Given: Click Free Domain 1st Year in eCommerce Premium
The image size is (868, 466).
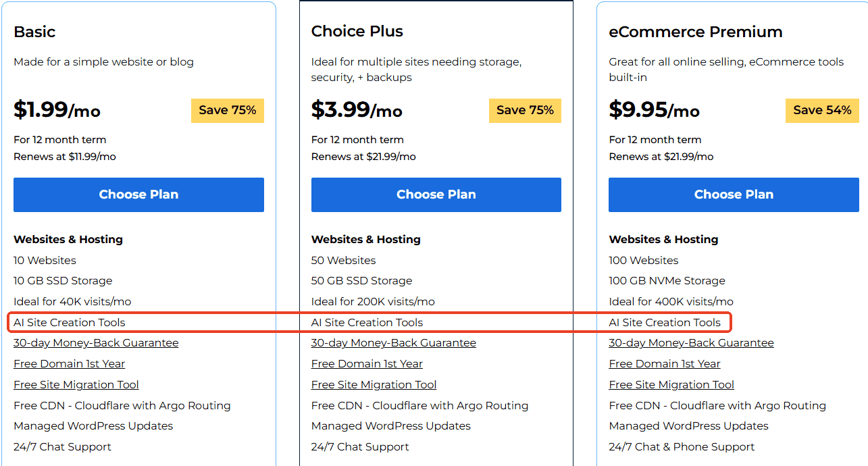Looking at the screenshot, I should [x=665, y=364].
